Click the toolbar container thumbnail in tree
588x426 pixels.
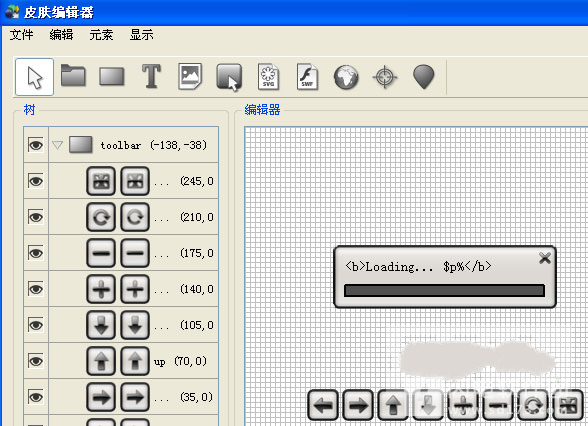[81, 145]
